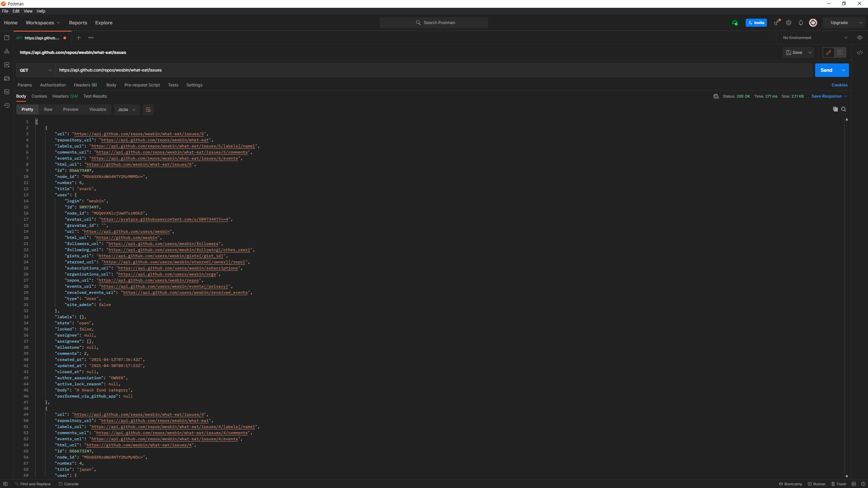Open the Help menu
Screen dimensions: 868x488
[x=41, y=11]
